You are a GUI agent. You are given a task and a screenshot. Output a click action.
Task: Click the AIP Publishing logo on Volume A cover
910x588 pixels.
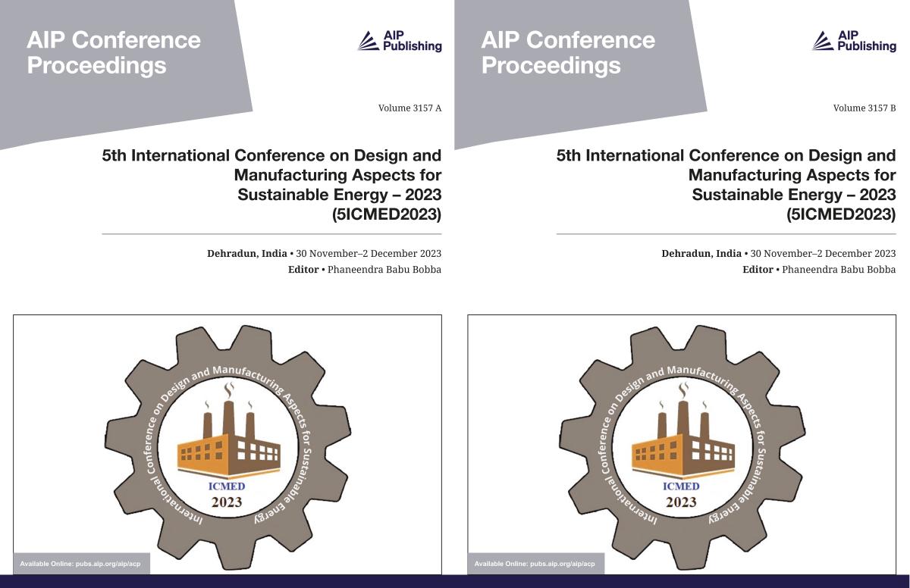pyautogui.click(x=400, y=41)
